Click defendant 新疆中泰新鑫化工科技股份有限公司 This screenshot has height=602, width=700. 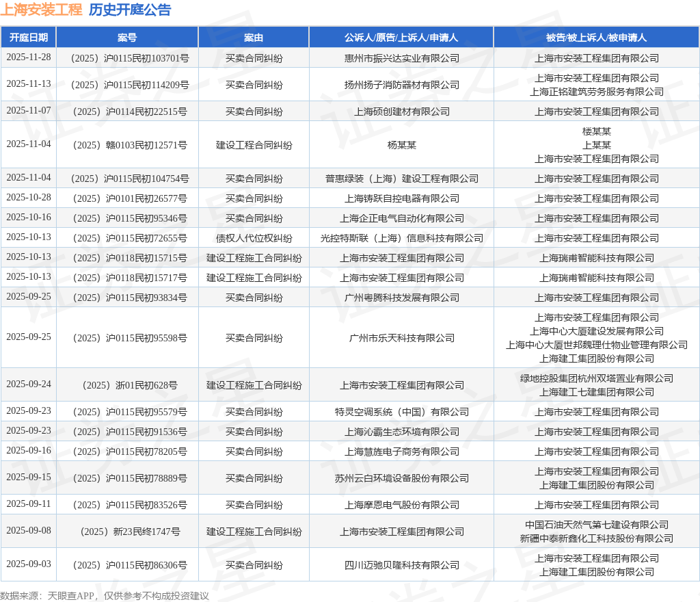[x=596, y=538]
